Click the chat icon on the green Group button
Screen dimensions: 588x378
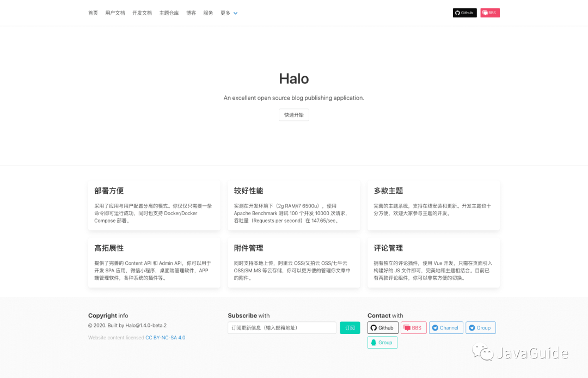pyautogui.click(x=373, y=342)
